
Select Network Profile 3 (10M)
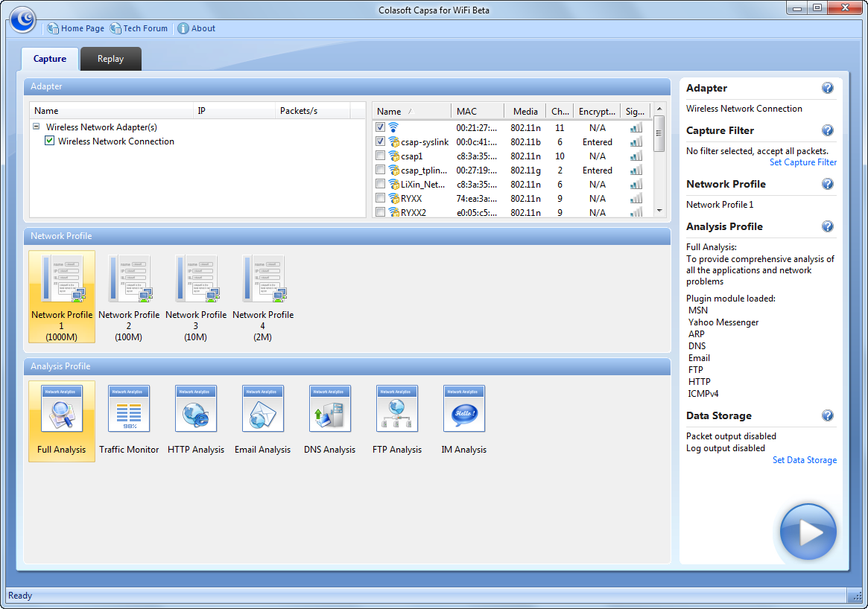click(195, 297)
